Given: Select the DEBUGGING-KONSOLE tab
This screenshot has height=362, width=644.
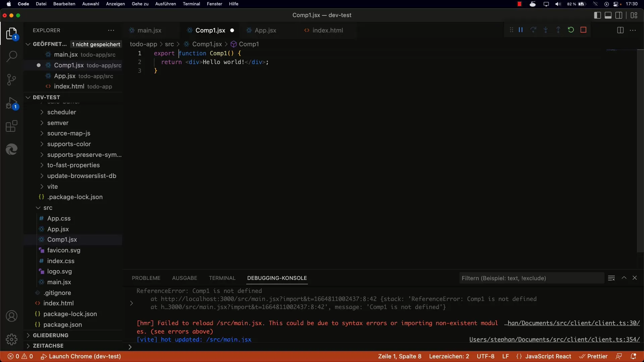Looking at the screenshot, I should pos(276,278).
